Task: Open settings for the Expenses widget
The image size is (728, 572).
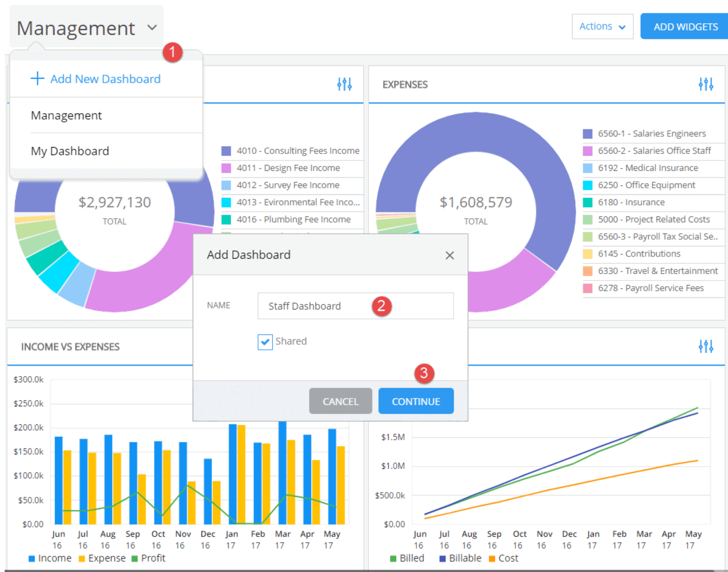Action: 705,84
